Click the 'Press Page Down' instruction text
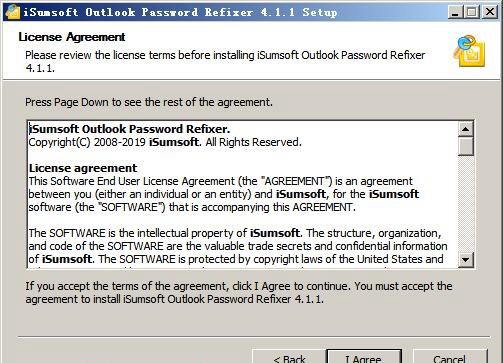 (149, 102)
